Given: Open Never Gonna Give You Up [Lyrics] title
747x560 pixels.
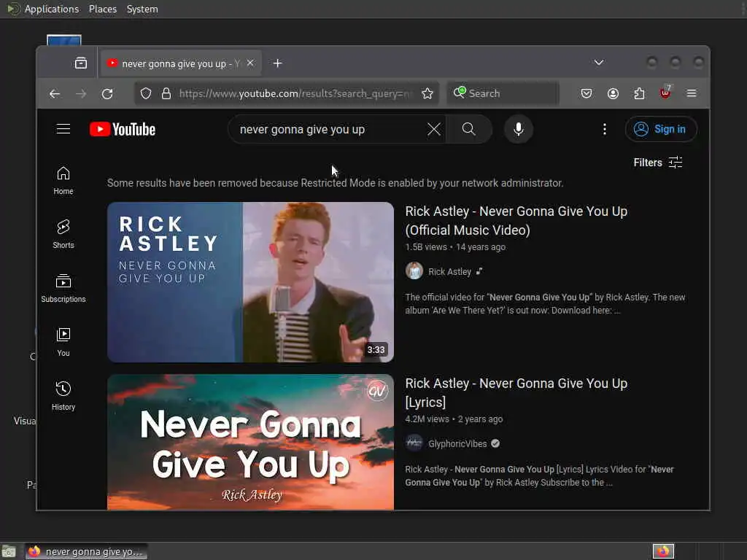Looking at the screenshot, I should (516, 393).
